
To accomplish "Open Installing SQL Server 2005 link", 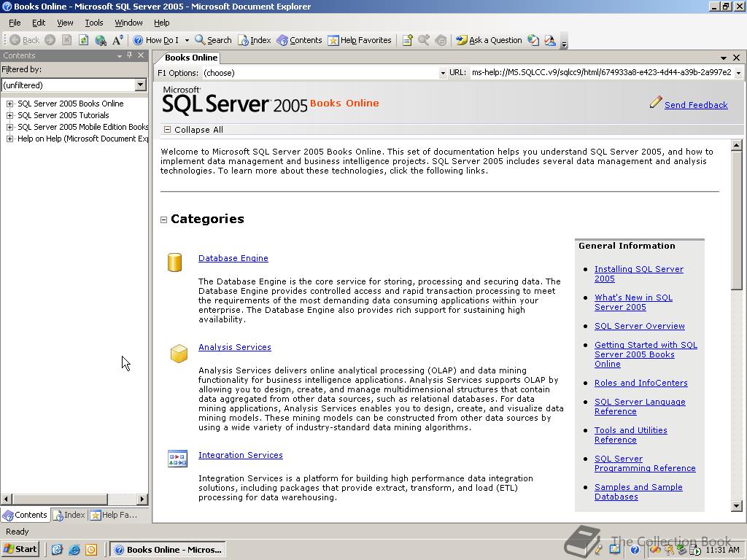I will [638, 274].
